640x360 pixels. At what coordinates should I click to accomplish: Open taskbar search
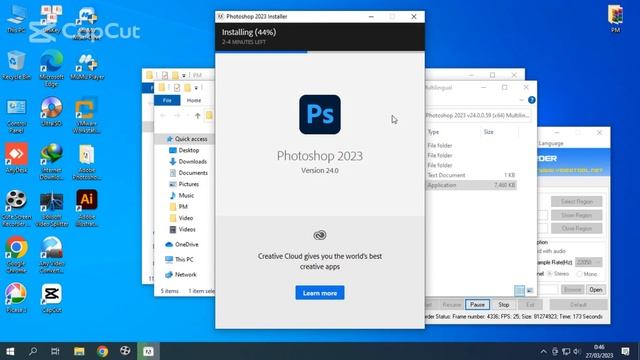tap(33, 351)
